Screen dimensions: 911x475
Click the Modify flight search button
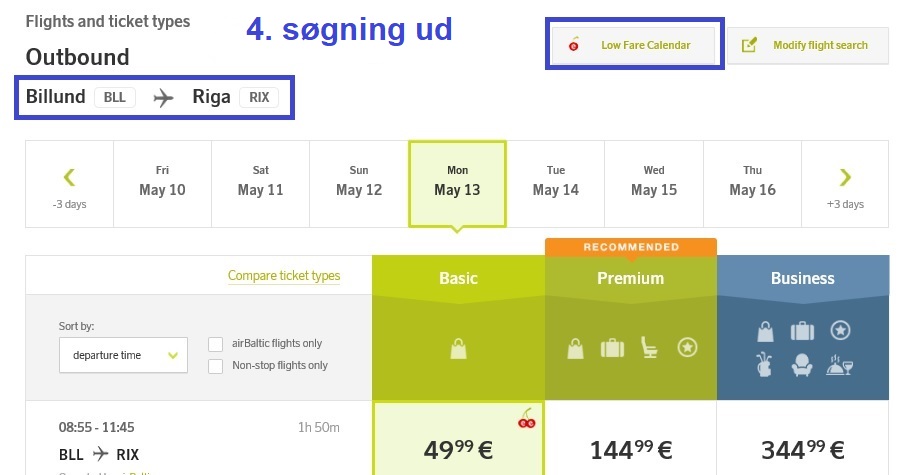(x=807, y=45)
